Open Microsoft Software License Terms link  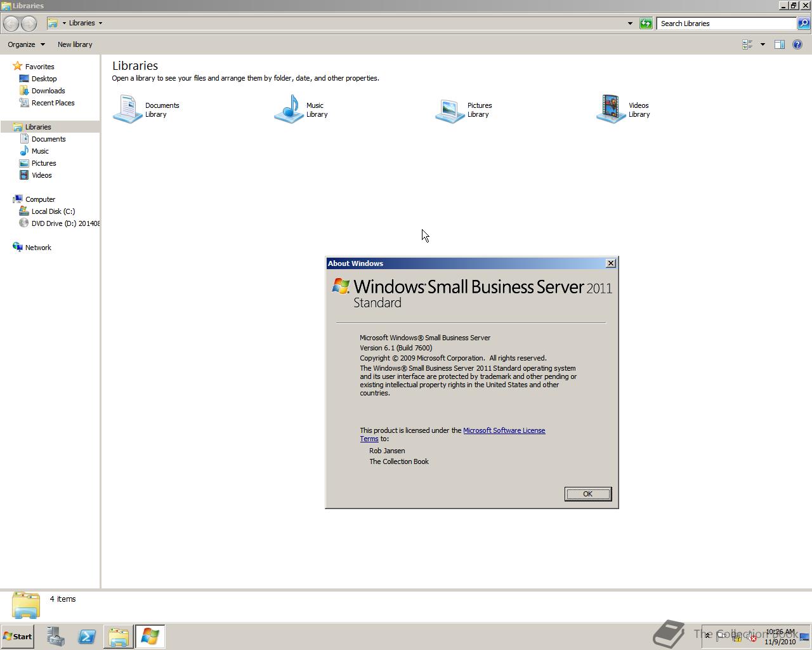tap(504, 430)
